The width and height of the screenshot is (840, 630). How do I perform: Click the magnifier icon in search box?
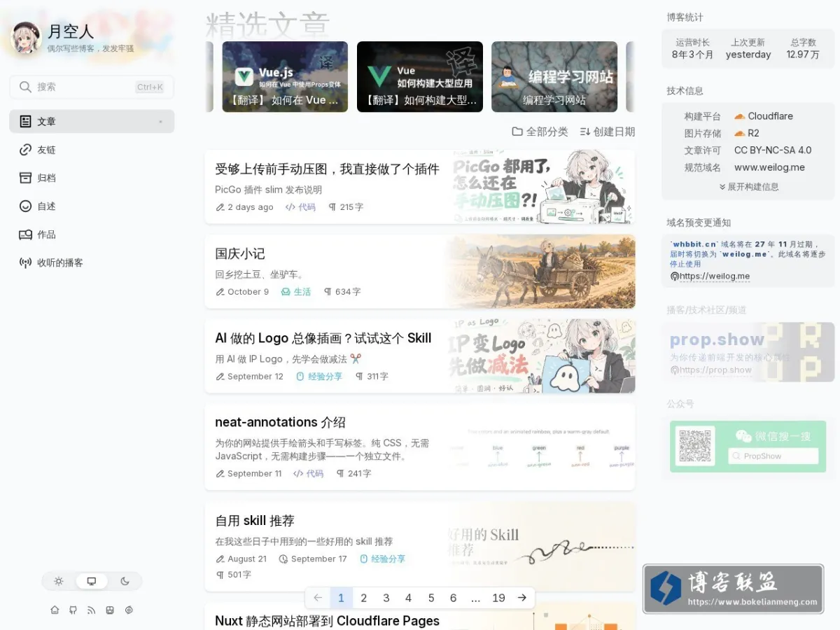(25, 87)
